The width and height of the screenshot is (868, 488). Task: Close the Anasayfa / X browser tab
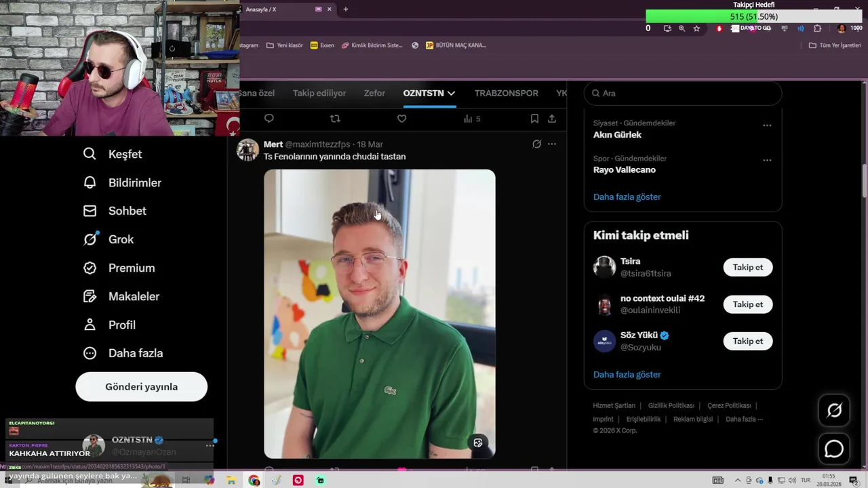pos(330,9)
